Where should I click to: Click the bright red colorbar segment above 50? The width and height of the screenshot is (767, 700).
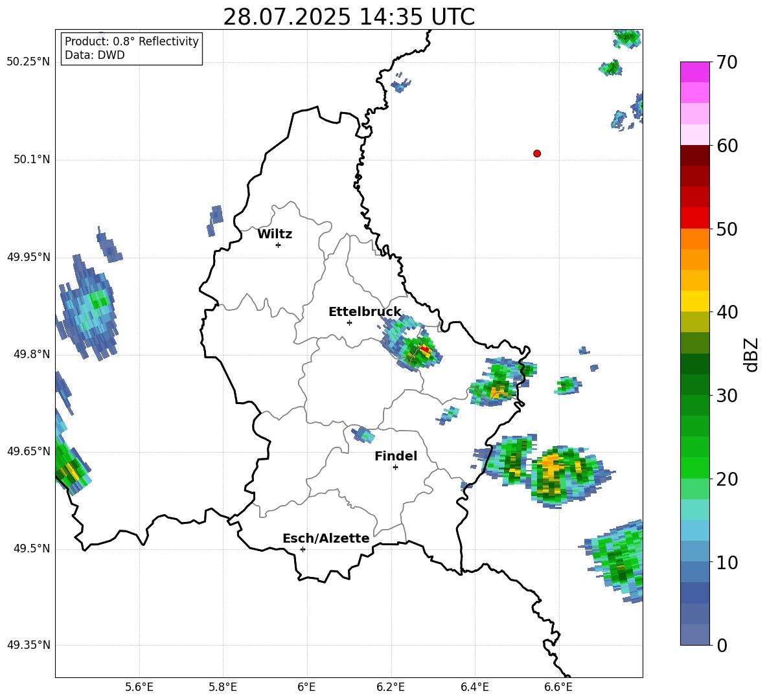(694, 218)
